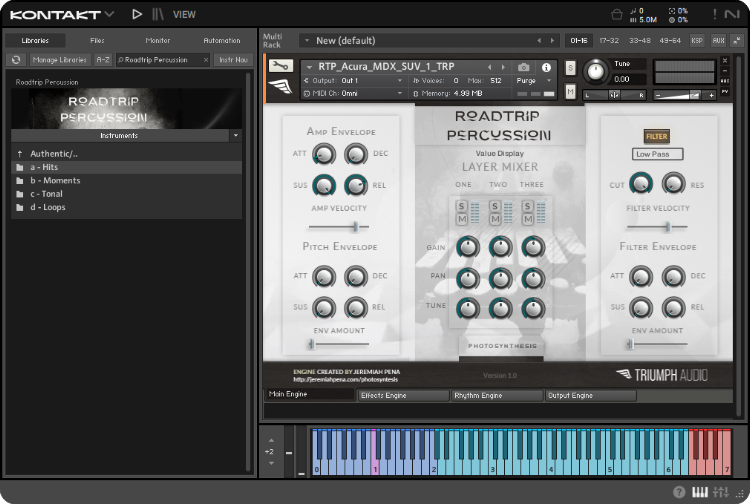This screenshot has height=504, width=750.
Task: Click the Manage Libraries button
Action: [59, 60]
